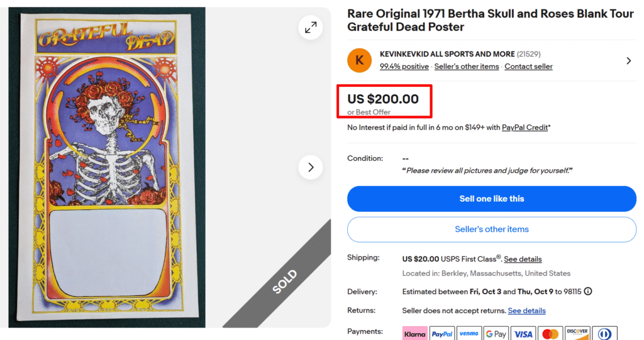Open the PayPal Credit link
Screen dimensions: 644x340
525,128
